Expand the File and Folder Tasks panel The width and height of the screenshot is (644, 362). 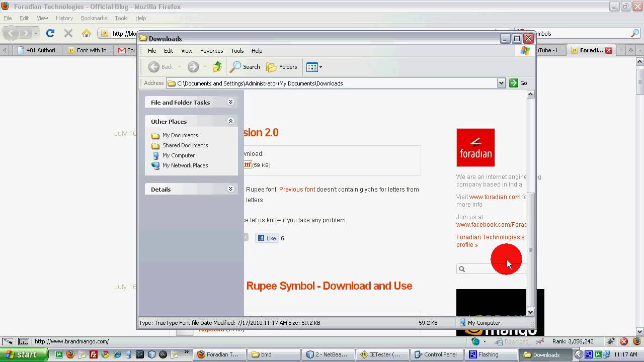(x=230, y=102)
